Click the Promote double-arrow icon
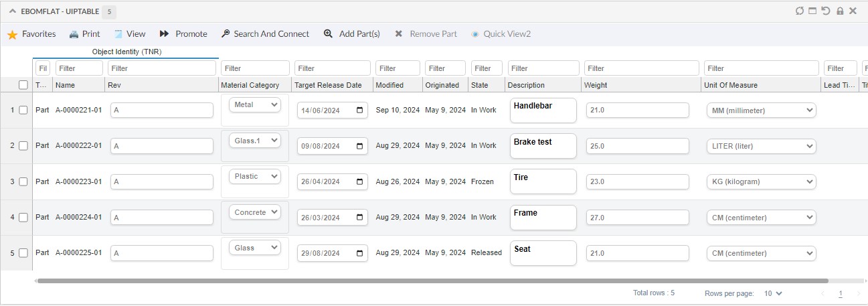The image size is (868, 306). (x=164, y=34)
